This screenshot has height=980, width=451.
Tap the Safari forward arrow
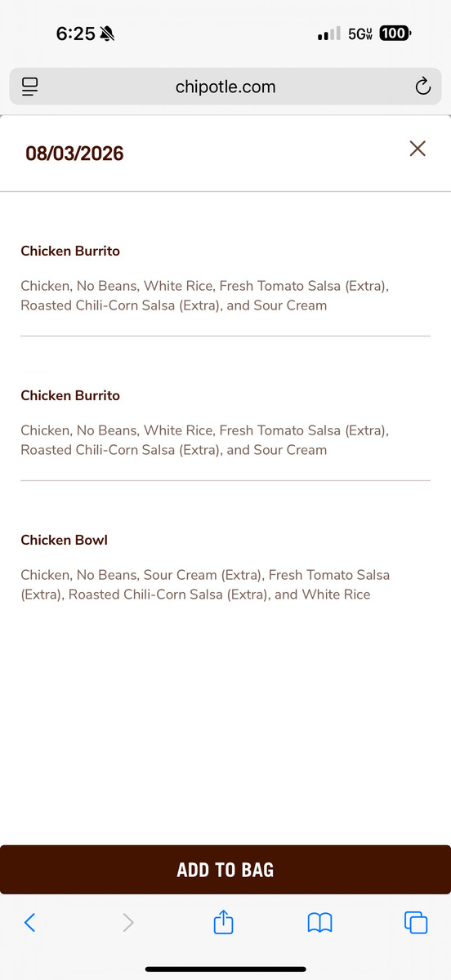tap(128, 922)
